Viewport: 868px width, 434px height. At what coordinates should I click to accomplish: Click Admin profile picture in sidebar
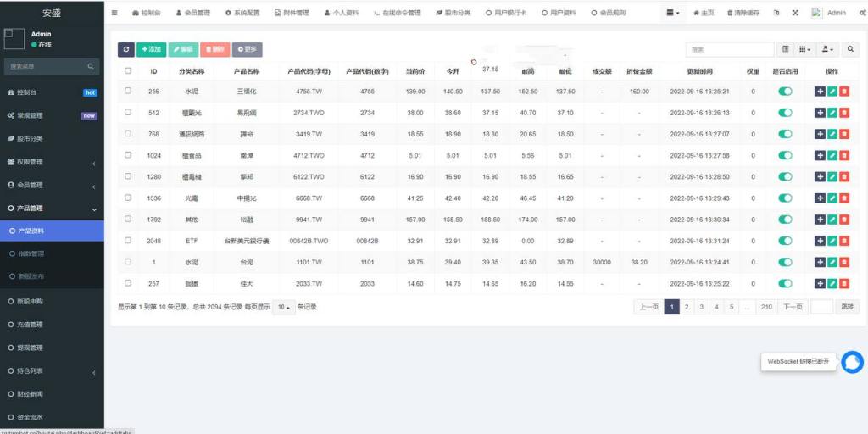[x=14, y=39]
